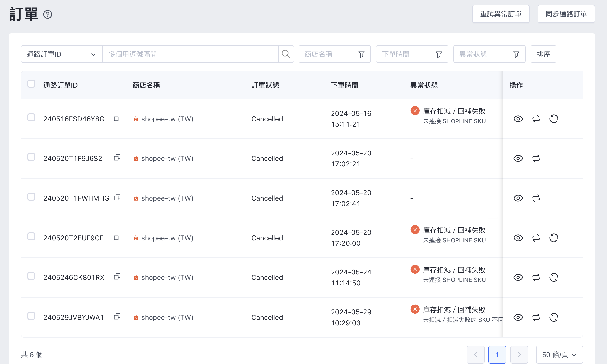Click the 重試異常訂單 button
The image size is (607, 364).
501,14
